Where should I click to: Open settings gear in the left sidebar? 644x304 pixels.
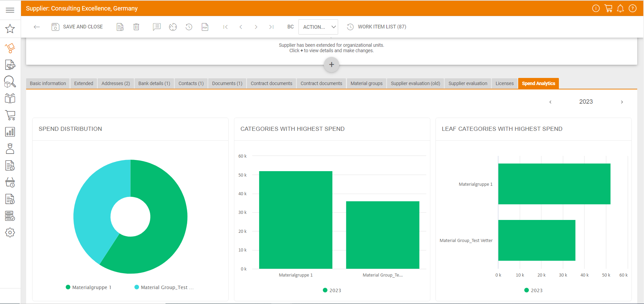point(10,232)
